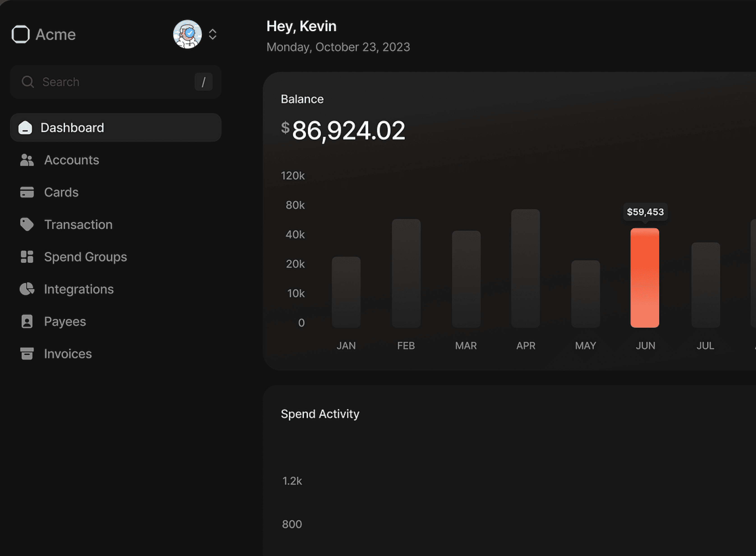Click the FEB balance bar
Screen dimensions: 756x556
[406, 273]
